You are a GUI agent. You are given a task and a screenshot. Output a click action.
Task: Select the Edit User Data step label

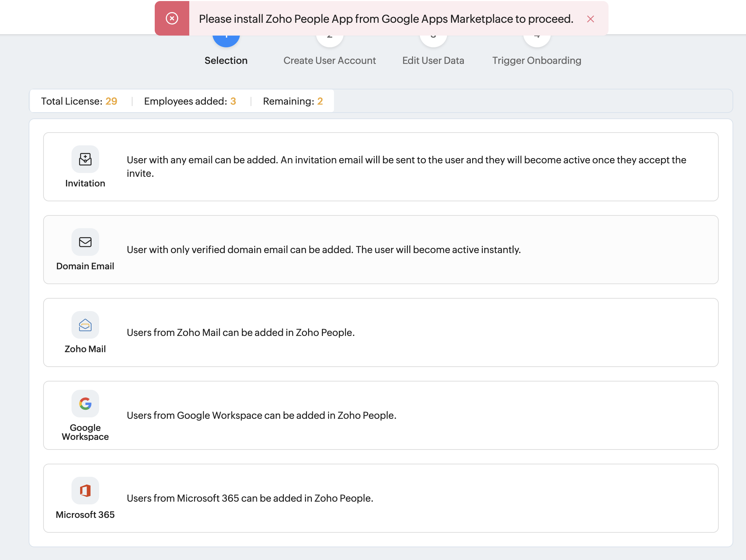coord(433,60)
